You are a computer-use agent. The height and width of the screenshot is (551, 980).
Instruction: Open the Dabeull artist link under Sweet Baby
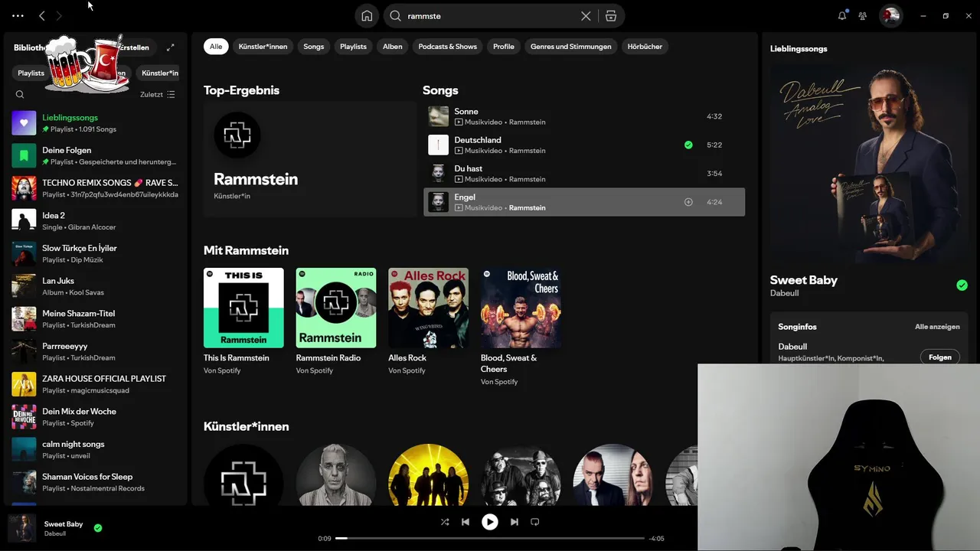tap(785, 293)
